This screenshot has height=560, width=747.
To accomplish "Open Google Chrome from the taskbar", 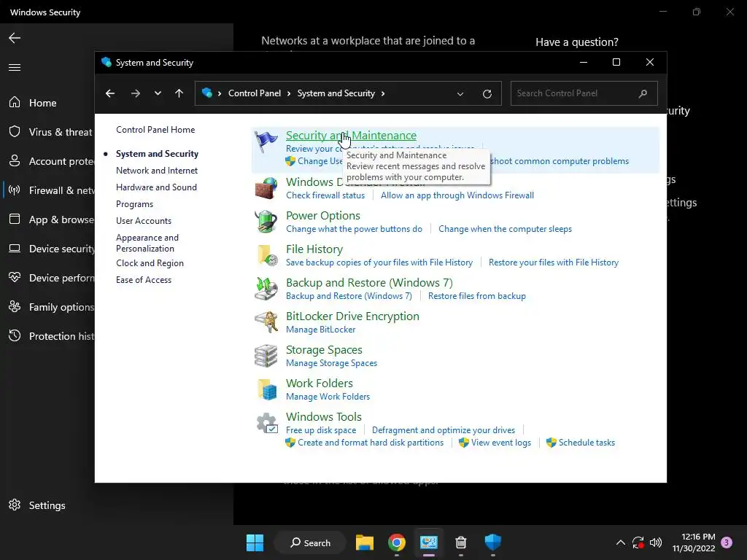I will point(396,542).
